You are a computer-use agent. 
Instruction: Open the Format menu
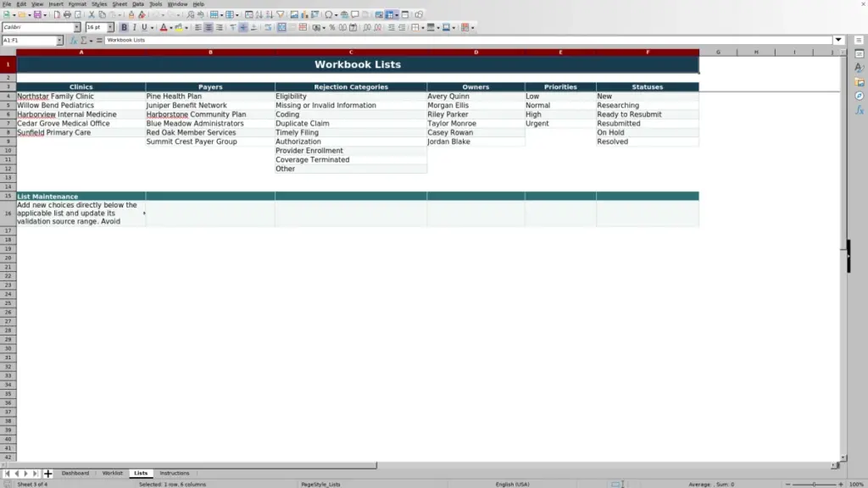(x=77, y=4)
